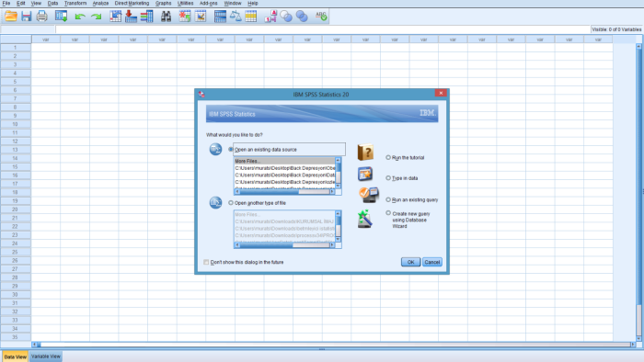The height and width of the screenshot is (362, 644).
Task: Open the Transform menu
Action: click(x=75, y=4)
